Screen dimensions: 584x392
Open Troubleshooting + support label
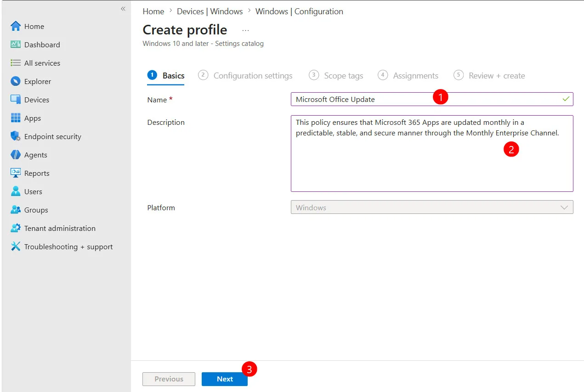click(x=68, y=246)
